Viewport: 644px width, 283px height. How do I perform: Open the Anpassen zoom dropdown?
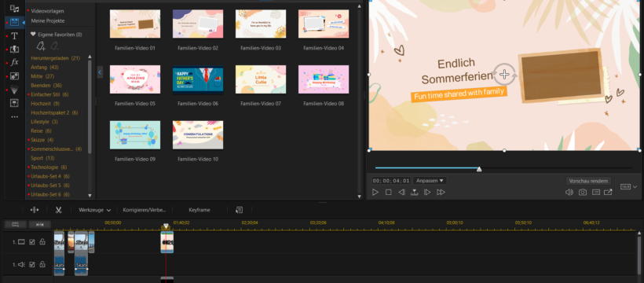tap(430, 181)
